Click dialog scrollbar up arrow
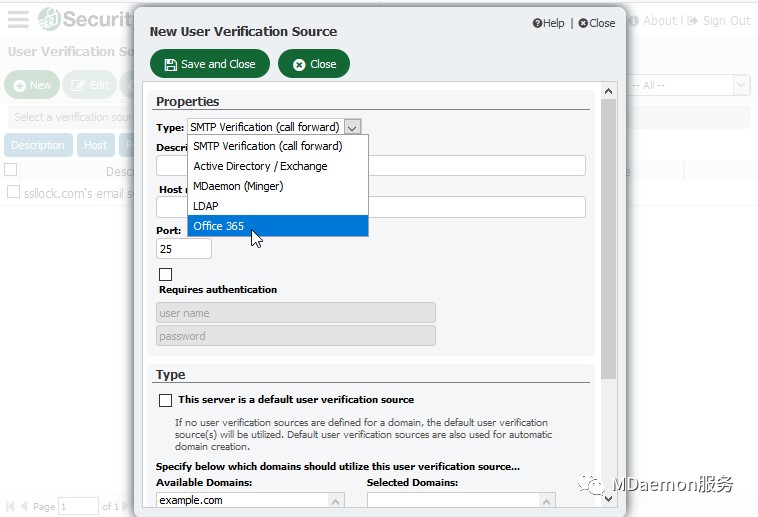This screenshot has width=758, height=517. pyautogui.click(x=609, y=91)
